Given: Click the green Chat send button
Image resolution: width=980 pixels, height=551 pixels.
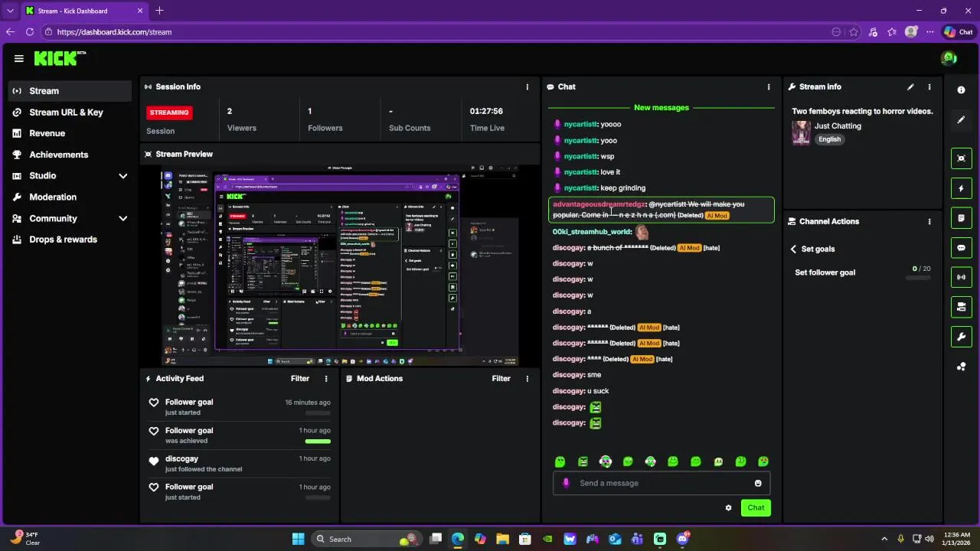Looking at the screenshot, I should [x=756, y=508].
